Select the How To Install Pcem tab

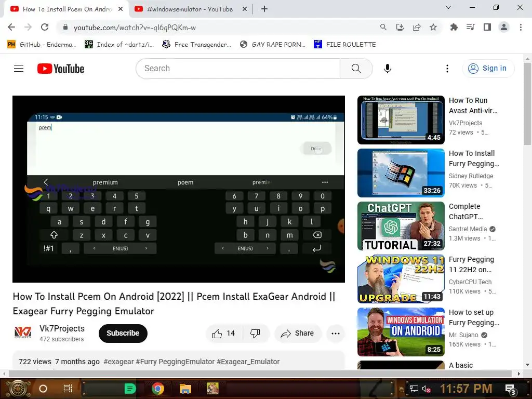[67, 9]
